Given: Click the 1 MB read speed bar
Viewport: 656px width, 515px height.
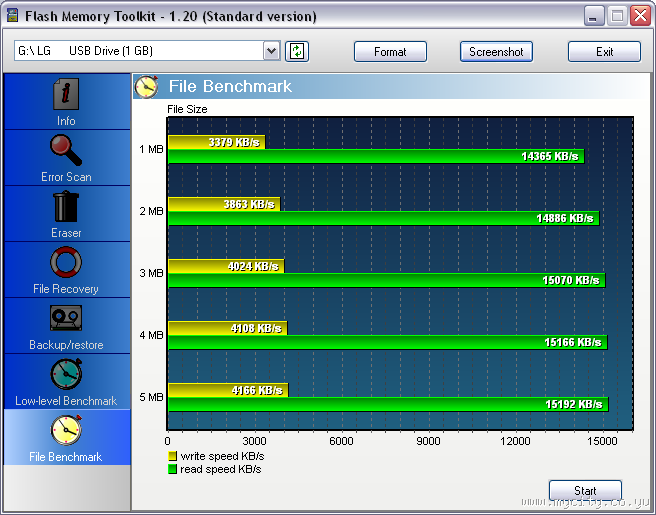Looking at the screenshot, I should point(375,157).
